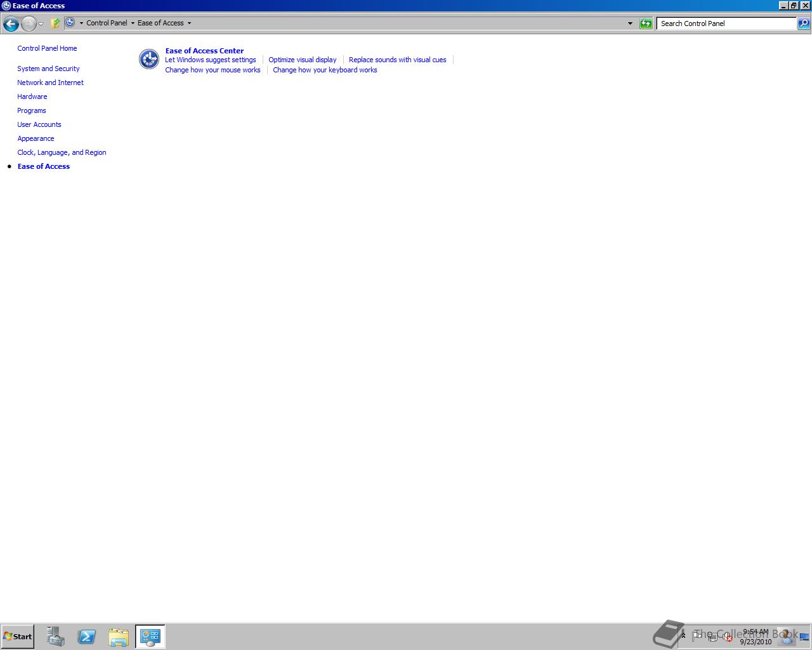The width and height of the screenshot is (812, 650).
Task: Show hidden tray icons with the chevron
Action: 683,635
